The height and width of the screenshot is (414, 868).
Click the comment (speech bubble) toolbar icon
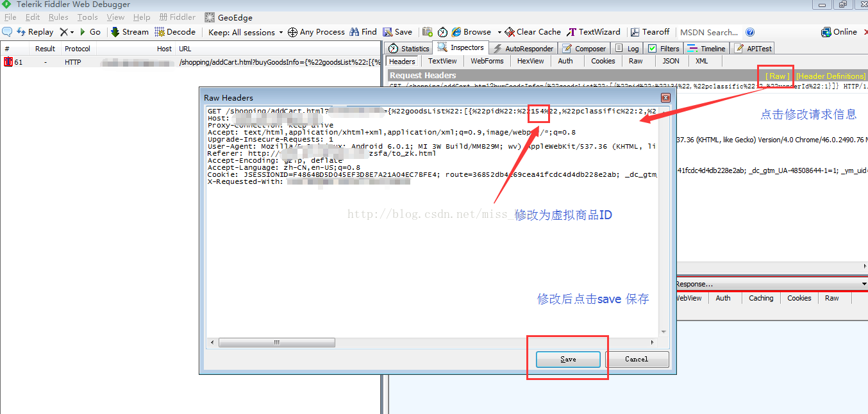(x=7, y=31)
